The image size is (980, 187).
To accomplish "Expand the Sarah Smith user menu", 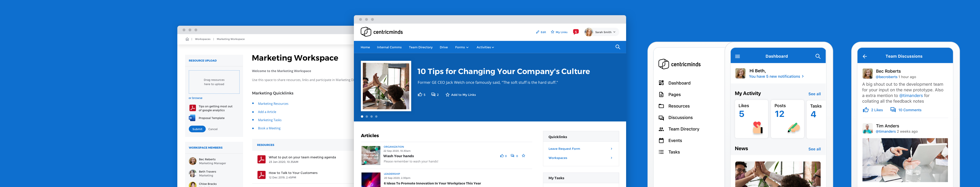I will click(x=601, y=32).
